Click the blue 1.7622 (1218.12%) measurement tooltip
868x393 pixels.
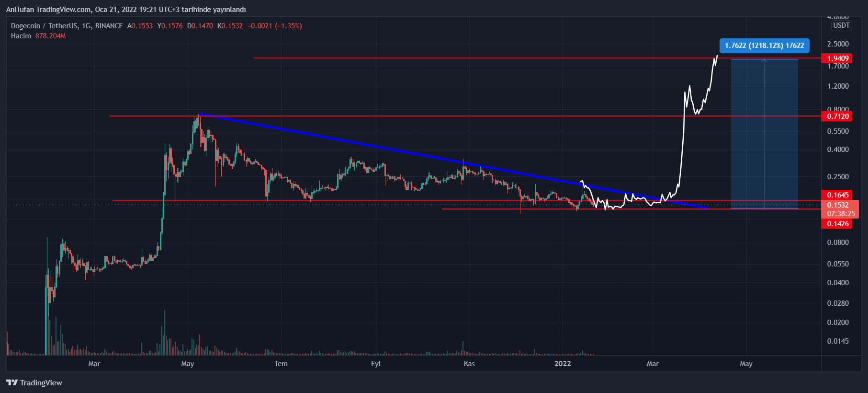point(764,46)
